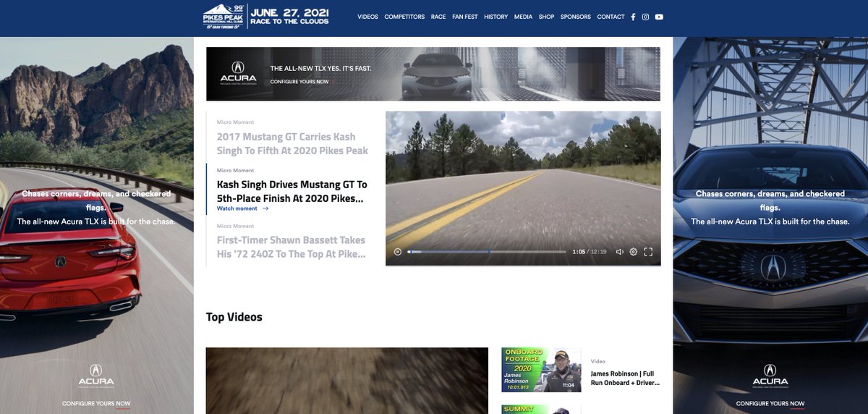Click 'The all-new TLX yes. It's fast.' banner text
Screen dimensions: 868x414
tap(320, 68)
